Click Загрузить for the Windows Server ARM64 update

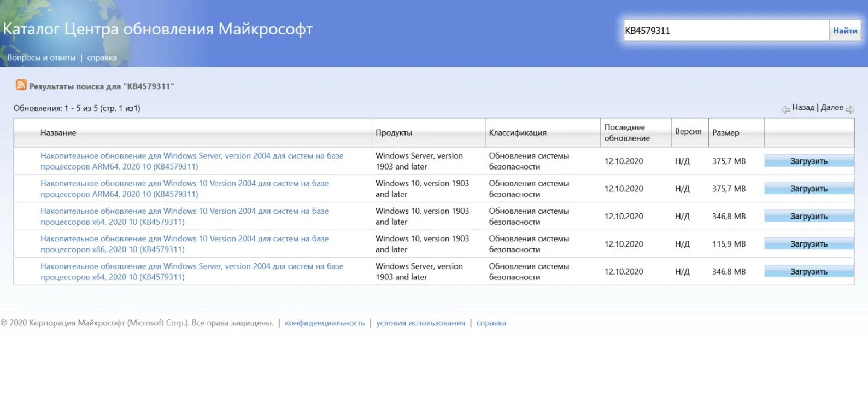coord(809,161)
